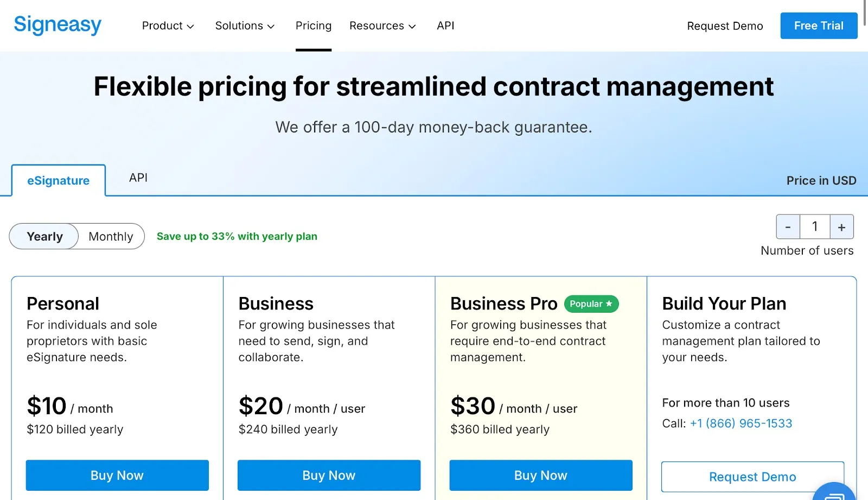
Task: Buy the Business plan
Action: pyautogui.click(x=329, y=475)
